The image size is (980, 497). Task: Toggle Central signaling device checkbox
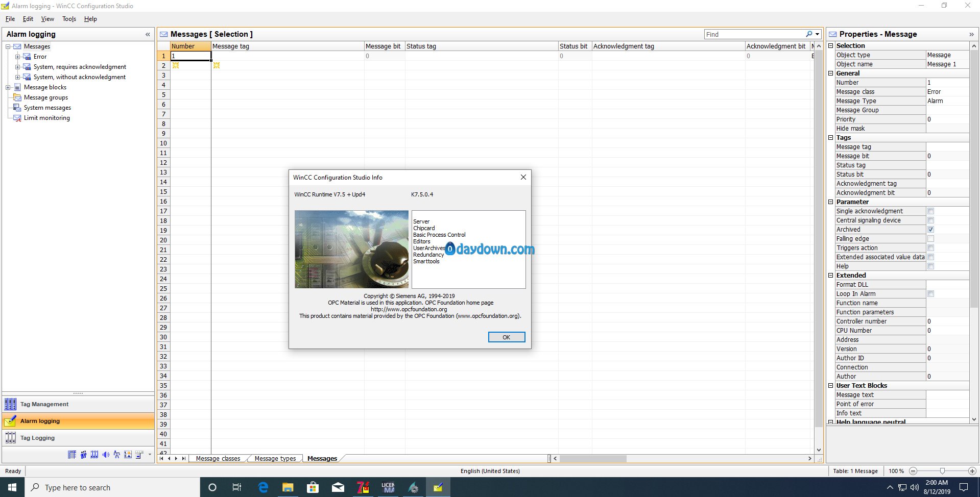click(x=930, y=220)
